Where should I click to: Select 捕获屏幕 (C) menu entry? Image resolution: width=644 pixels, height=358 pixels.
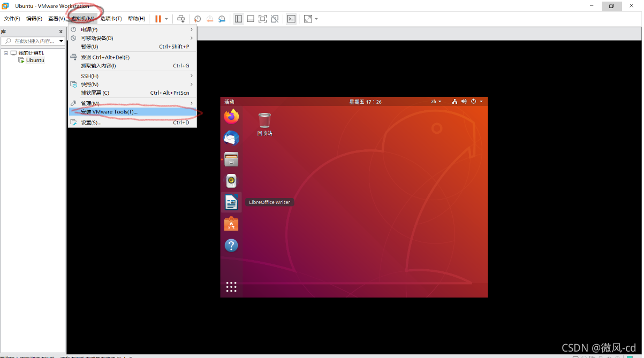(132, 93)
